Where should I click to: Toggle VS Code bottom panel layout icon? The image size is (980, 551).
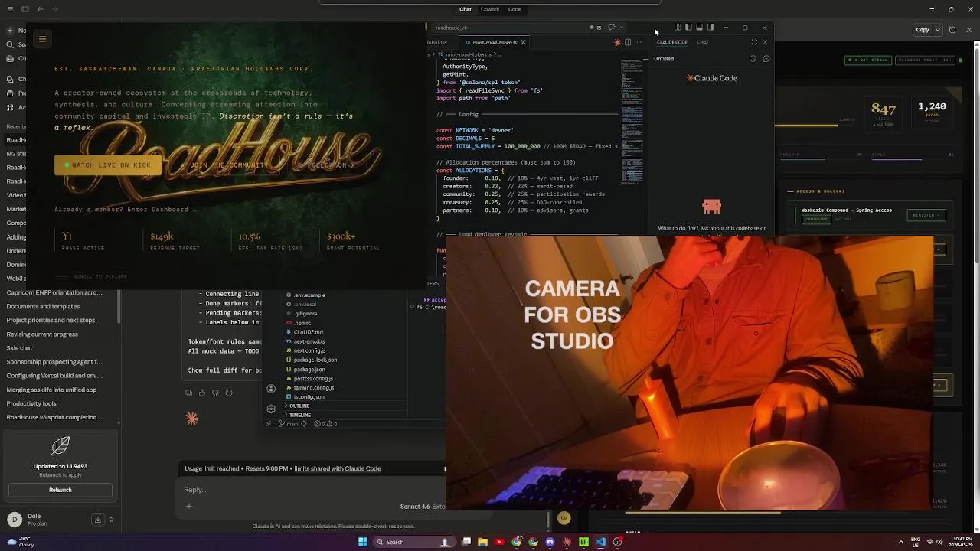pos(699,28)
